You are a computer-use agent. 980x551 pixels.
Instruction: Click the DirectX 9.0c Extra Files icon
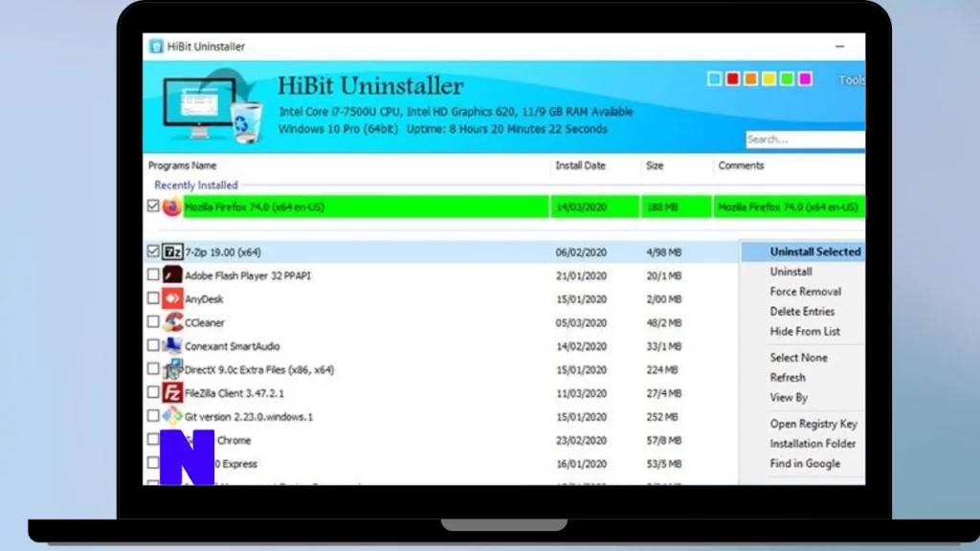(172, 369)
